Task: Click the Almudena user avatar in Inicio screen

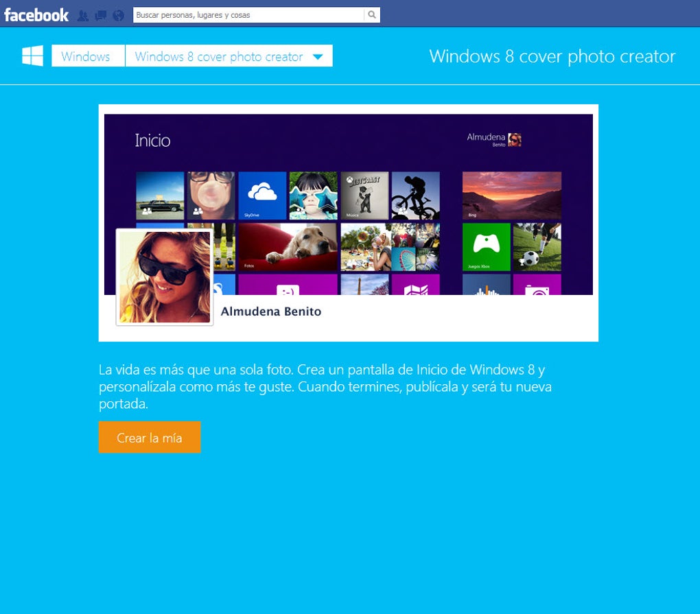Action: tap(515, 140)
